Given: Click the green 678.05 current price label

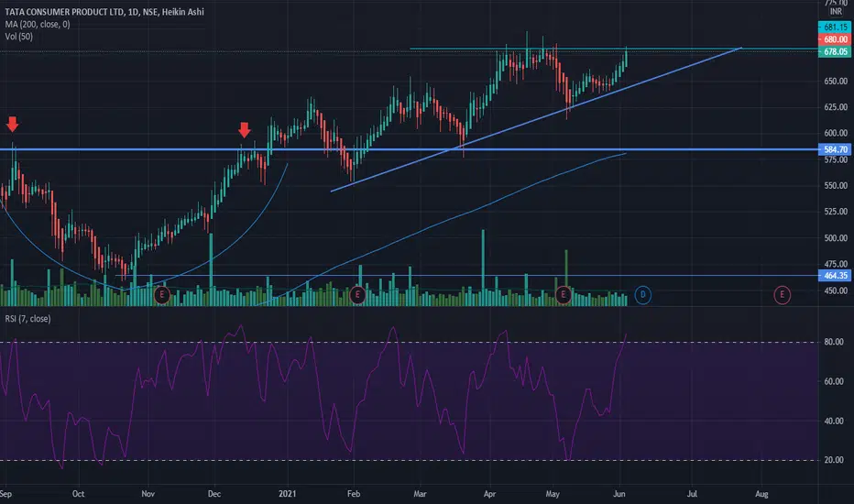Looking at the screenshot, I should (835, 51).
